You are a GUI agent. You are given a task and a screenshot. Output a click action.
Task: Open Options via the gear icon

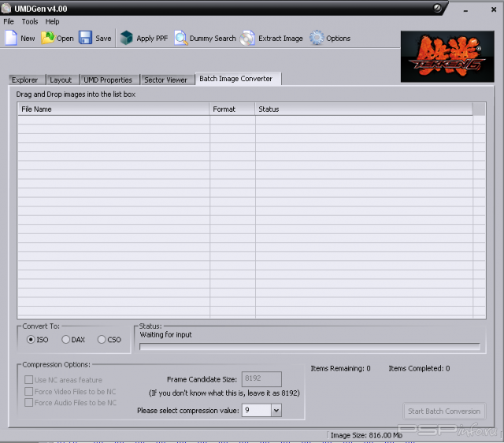coord(317,38)
